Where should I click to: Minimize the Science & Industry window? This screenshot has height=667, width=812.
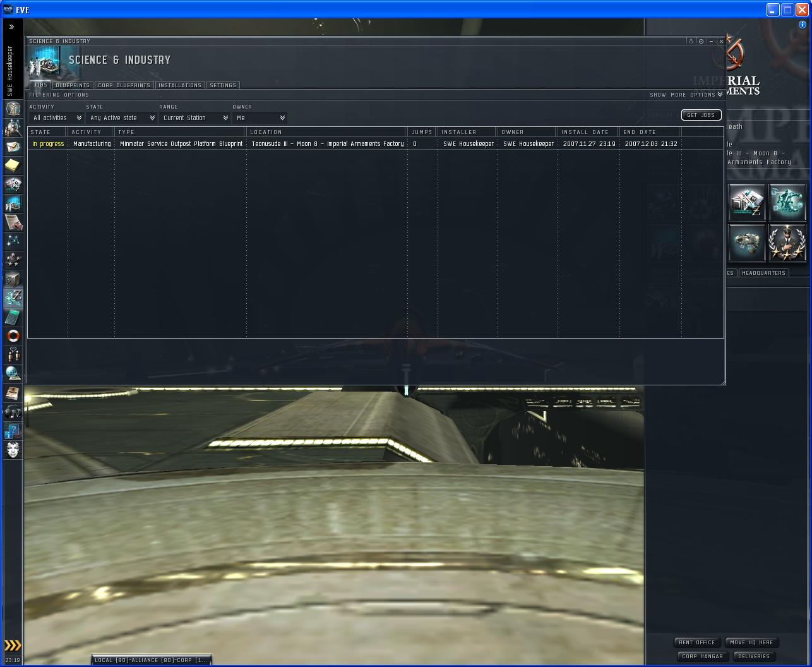(711, 41)
